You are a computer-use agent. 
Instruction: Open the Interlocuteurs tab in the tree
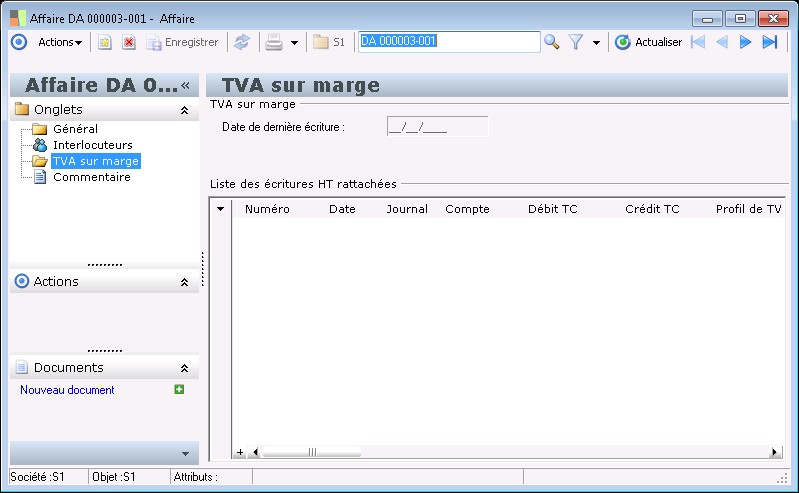click(93, 145)
